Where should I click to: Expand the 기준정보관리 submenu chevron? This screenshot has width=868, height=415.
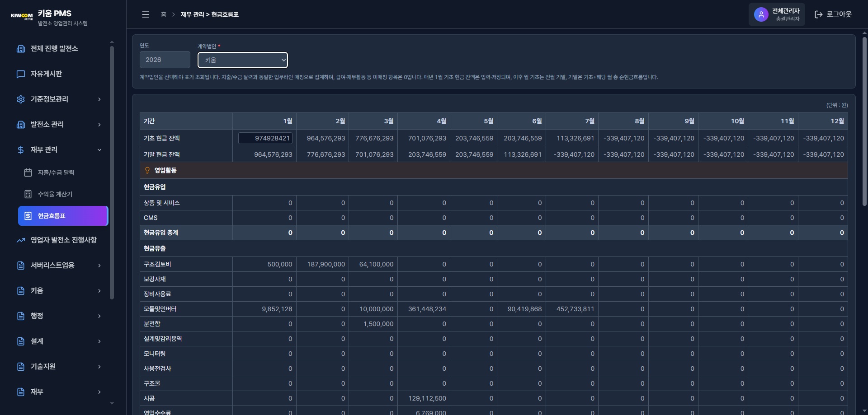point(99,99)
